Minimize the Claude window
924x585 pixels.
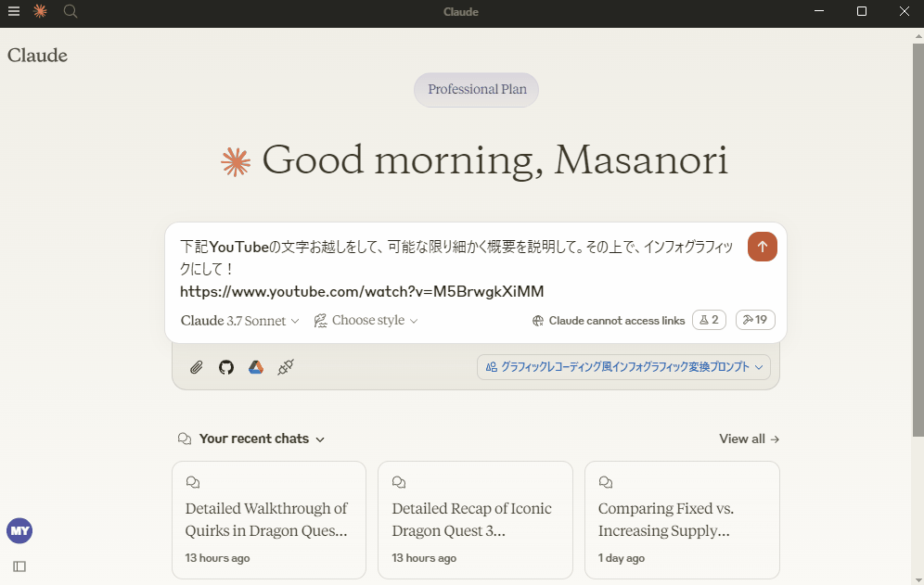point(819,11)
